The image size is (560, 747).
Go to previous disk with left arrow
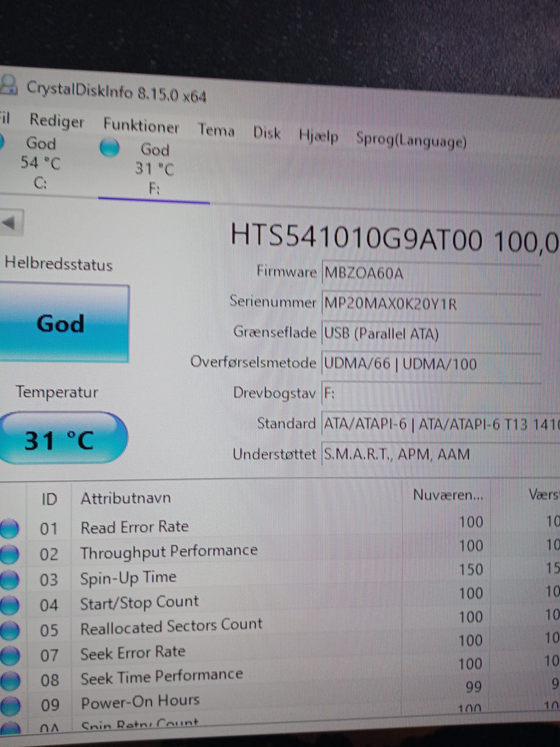coord(10,222)
